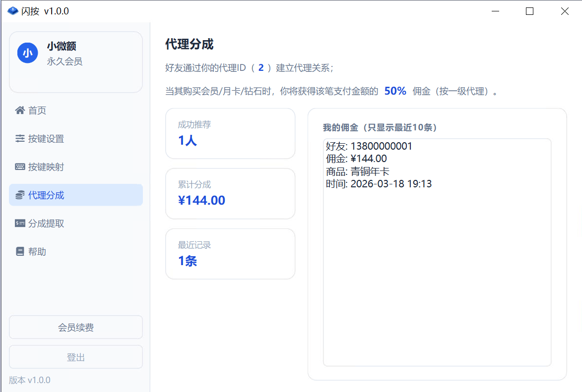582x392 pixels.
Task: Click the agent ID number 2
Action: (x=261, y=67)
